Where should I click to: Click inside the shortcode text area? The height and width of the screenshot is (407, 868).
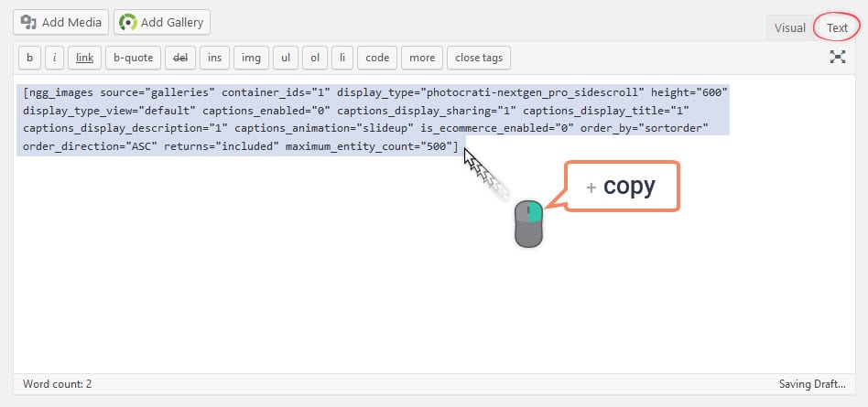[x=434, y=224]
